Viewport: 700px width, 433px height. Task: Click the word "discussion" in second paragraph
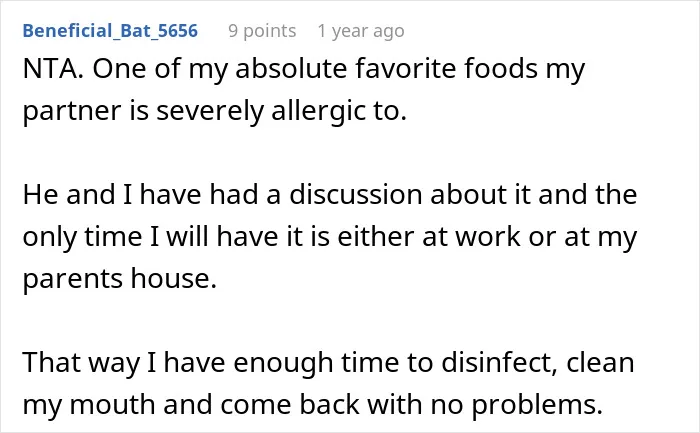point(356,195)
